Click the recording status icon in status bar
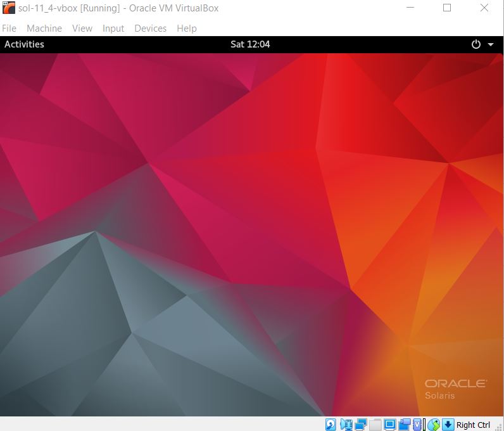Screen dimensions: 504x431 (405, 425)
